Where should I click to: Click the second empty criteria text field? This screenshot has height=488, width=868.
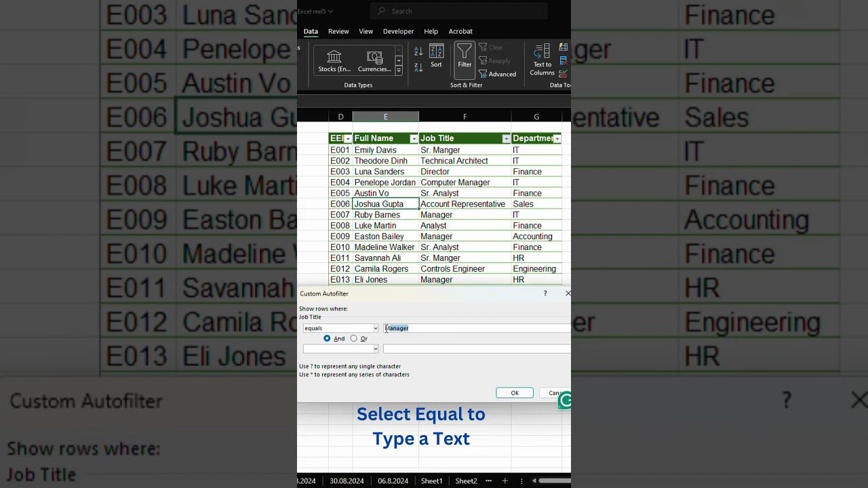(x=477, y=349)
